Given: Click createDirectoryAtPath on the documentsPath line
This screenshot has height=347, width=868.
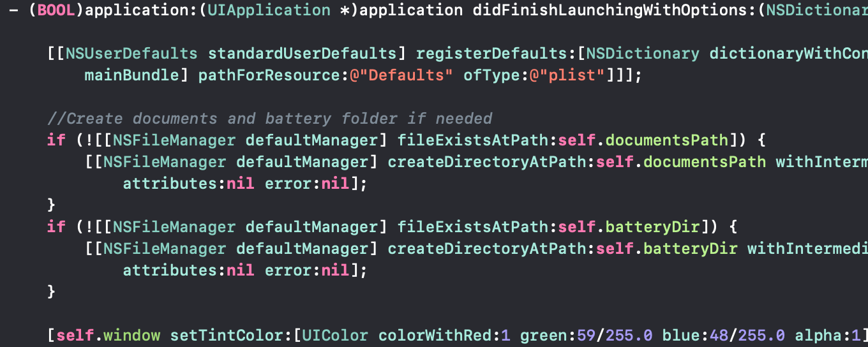Looking at the screenshot, I should (487, 162).
